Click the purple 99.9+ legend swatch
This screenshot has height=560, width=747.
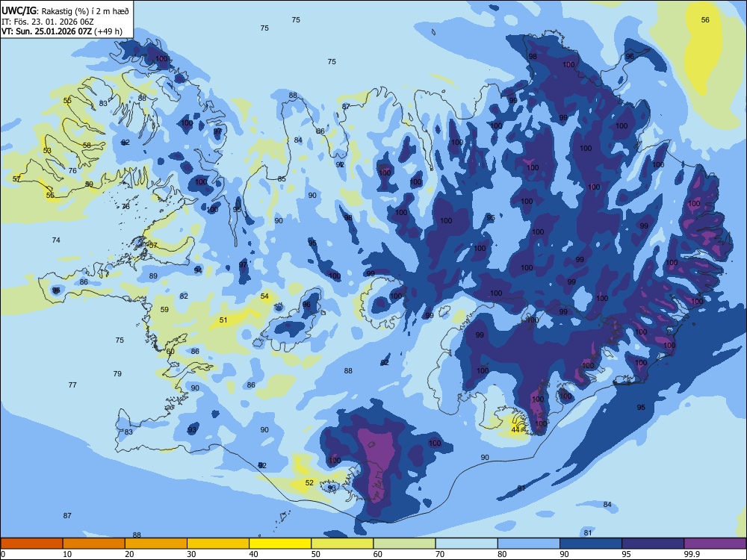point(715,544)
